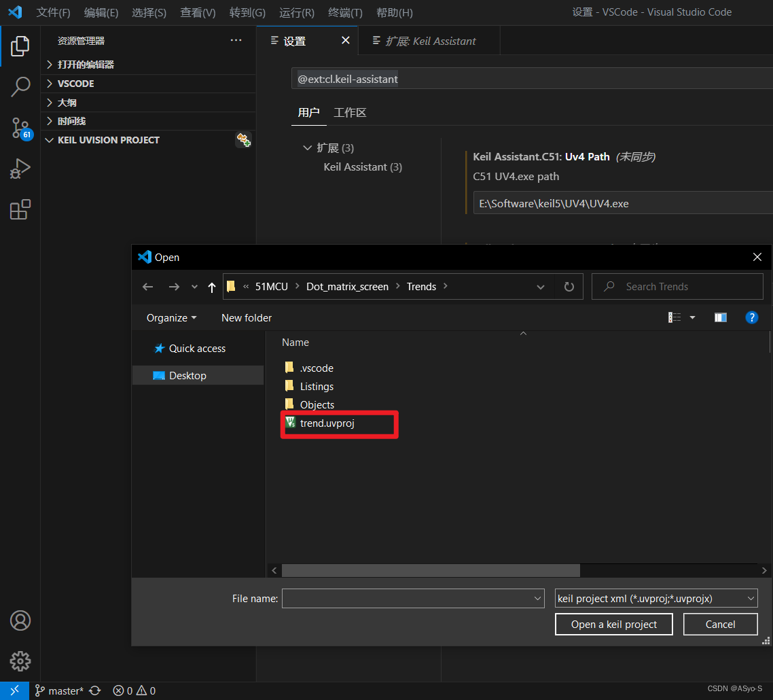Go forward in Open dialog
The height and width of the screenshot is (700, 773).
[x=174, y=287]
